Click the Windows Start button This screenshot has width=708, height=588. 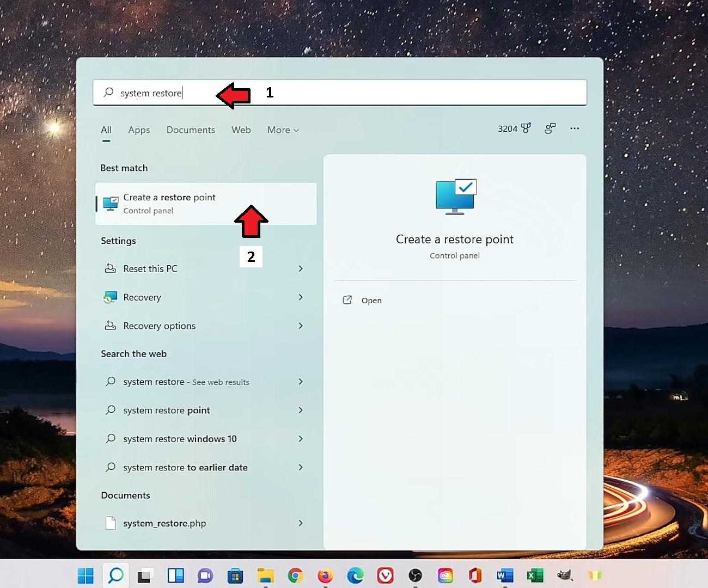(x=86, y=575)
